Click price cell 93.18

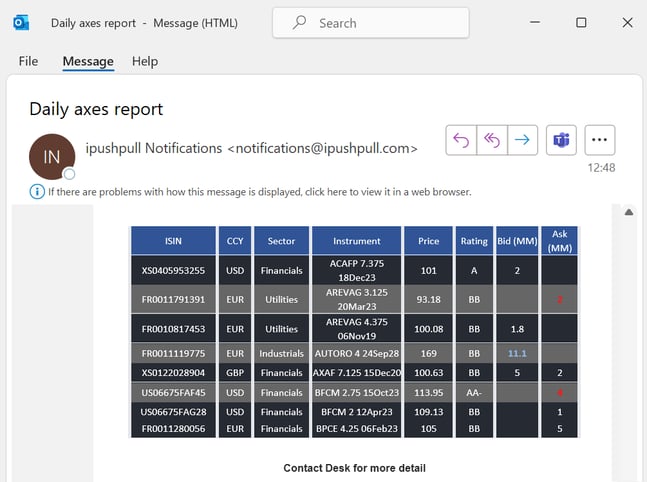click(428, 299)
